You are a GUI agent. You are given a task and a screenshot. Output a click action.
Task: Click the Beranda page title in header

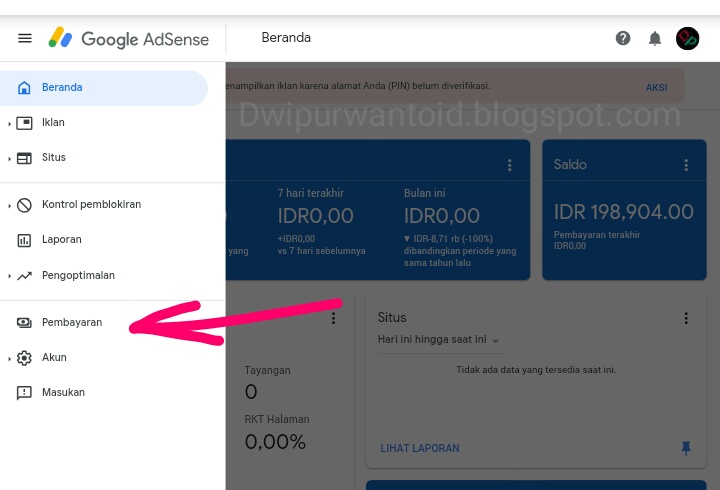coord(286,38)
